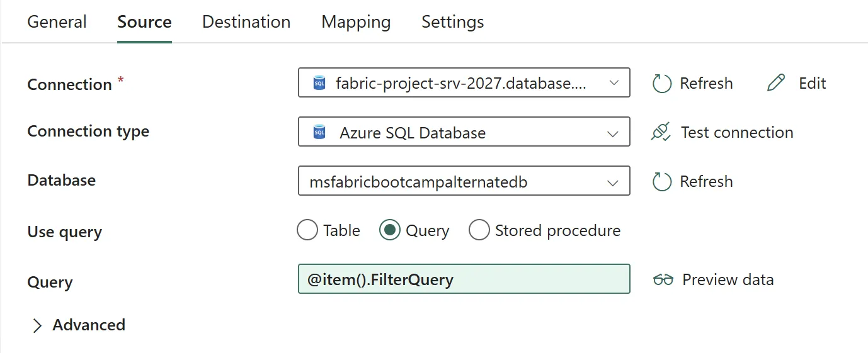Select the Source tab
This screenshot has height=353, width=868.
(x=144, y=22)
